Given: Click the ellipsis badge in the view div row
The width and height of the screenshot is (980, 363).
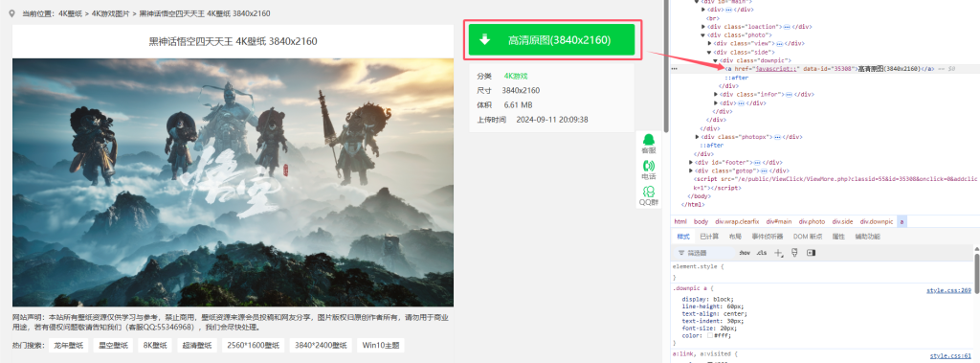Looking at the screenshot, I should 779,44.
